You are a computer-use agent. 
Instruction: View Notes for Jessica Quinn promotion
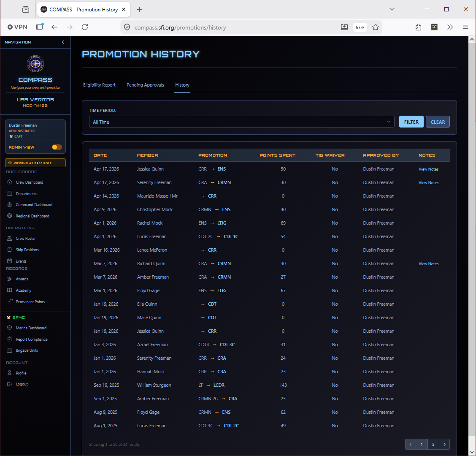[x=428, y=169]
